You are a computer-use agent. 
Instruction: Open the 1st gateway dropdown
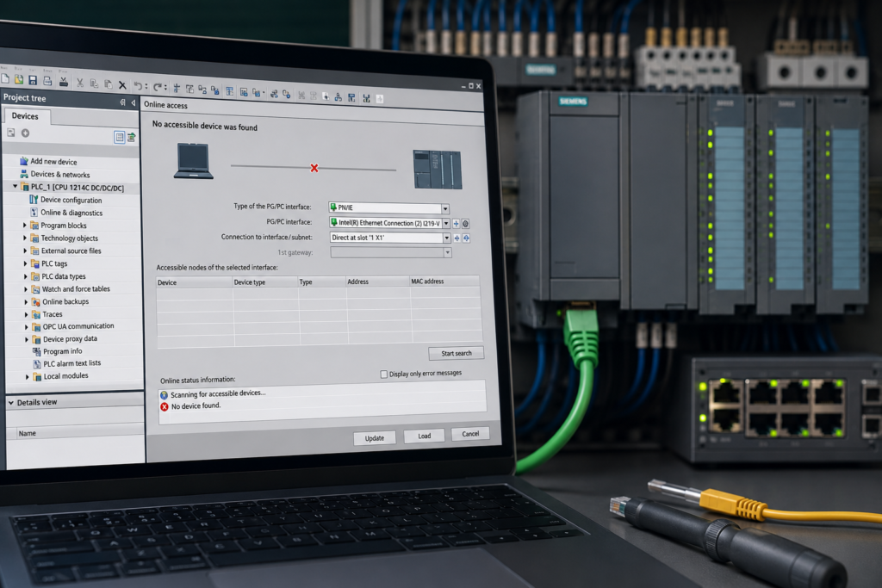(448, 252)
